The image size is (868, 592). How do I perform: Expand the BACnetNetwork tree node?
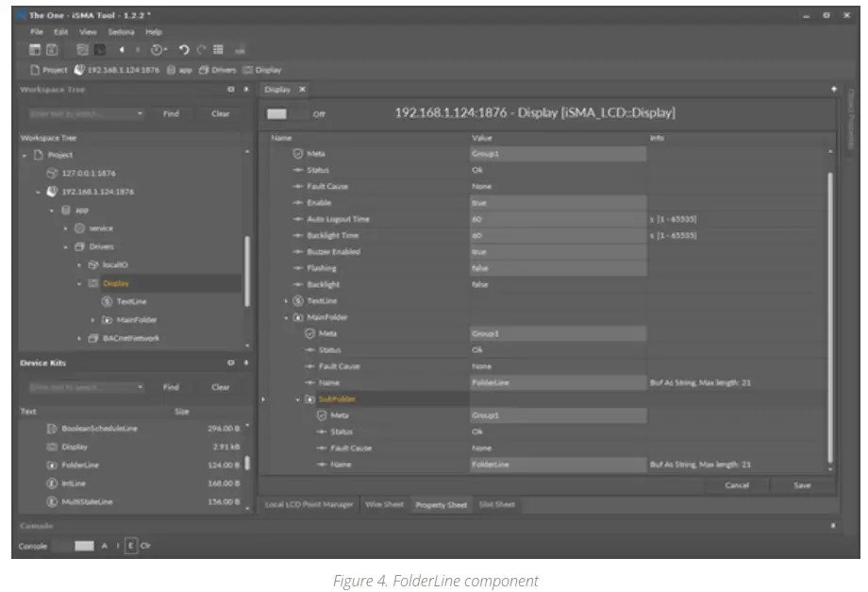point(79,338)
